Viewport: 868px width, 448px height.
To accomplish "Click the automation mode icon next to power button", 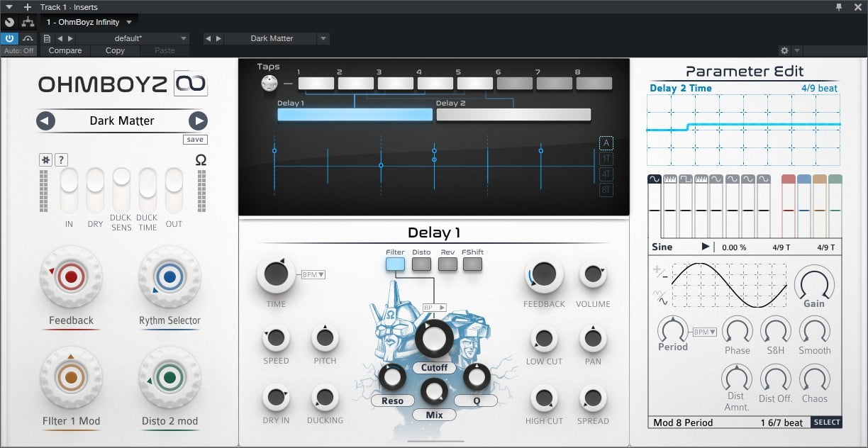I will 28,38.
